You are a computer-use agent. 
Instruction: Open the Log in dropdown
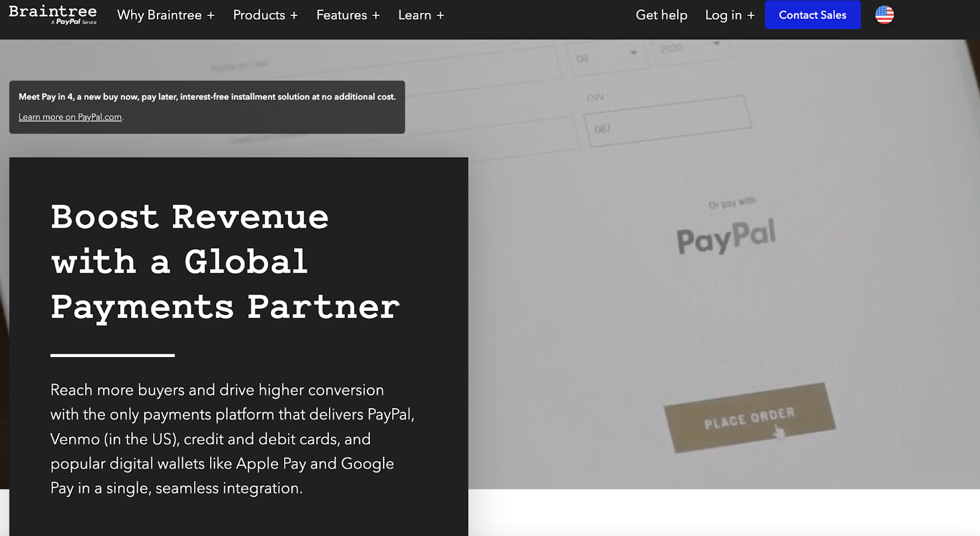[729, 15]
